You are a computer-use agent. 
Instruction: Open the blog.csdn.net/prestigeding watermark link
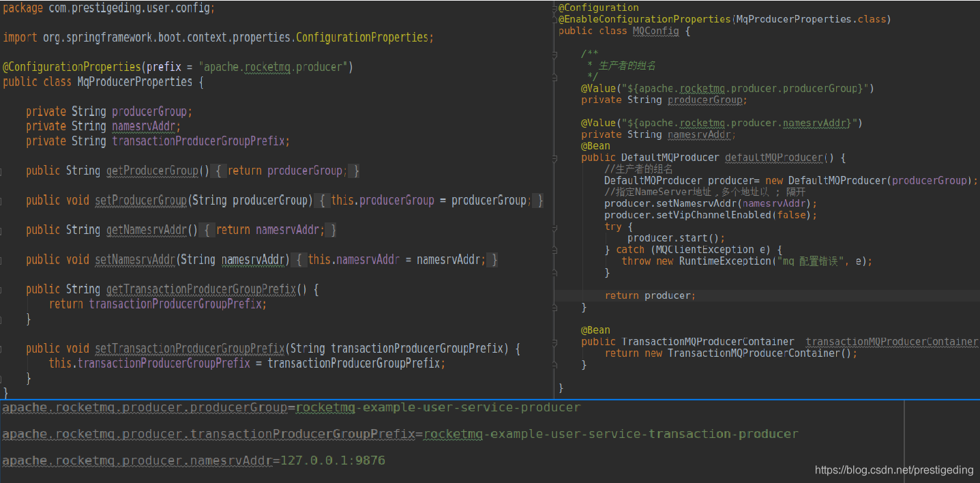pos(894,470)
